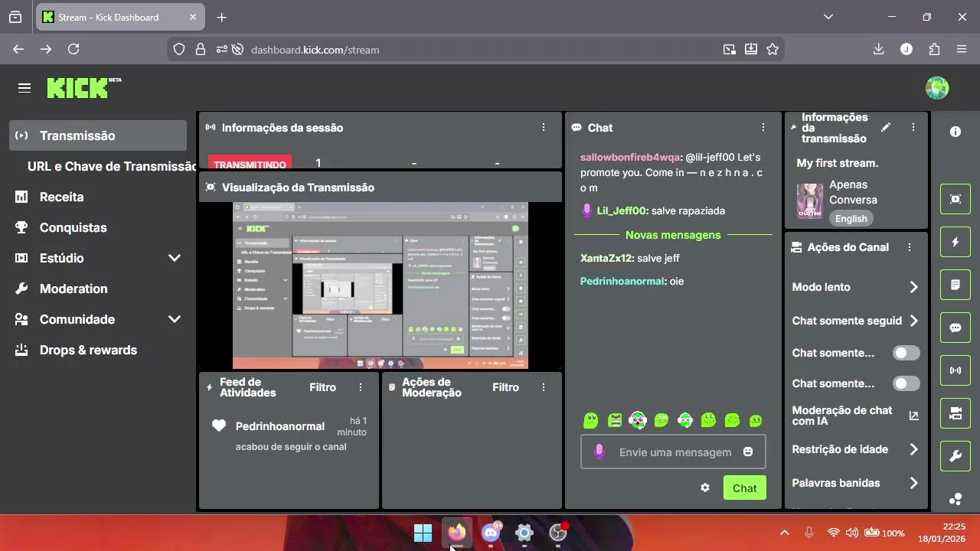Screen dimensions: 980x551
Task: Open Filtro in Ações de Moderação
Action: pyautogui.click(x=505, y=387)
